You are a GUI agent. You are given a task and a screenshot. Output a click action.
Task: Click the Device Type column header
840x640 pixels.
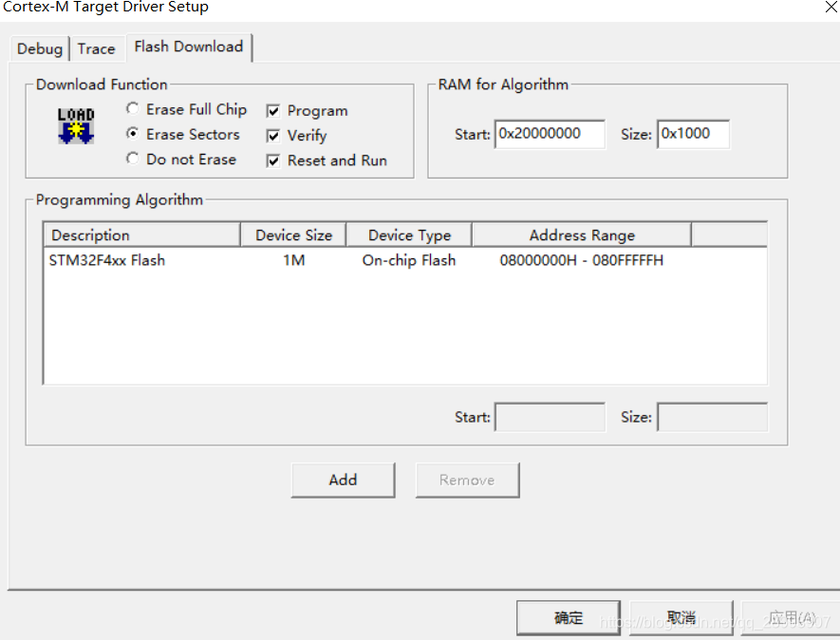(x=409, y=235)
